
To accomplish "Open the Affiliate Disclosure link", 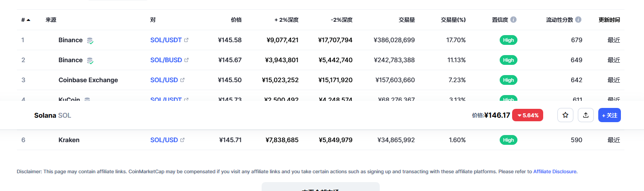I will [555, 171].
